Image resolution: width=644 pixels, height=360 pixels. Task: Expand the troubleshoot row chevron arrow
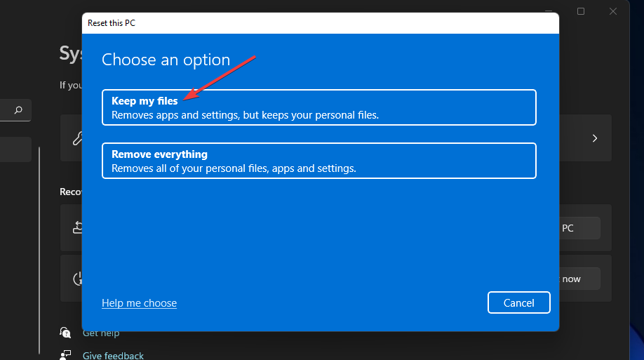click(595, 138)
